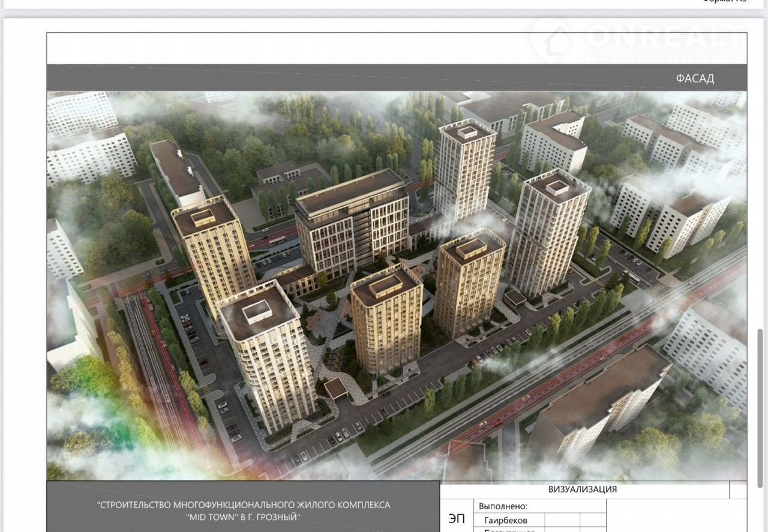Viewport: 768px width, 532px height.
Task: Select the project title starting with СТРОИТЕЛЬСТВО
Action: click(244, 505)
